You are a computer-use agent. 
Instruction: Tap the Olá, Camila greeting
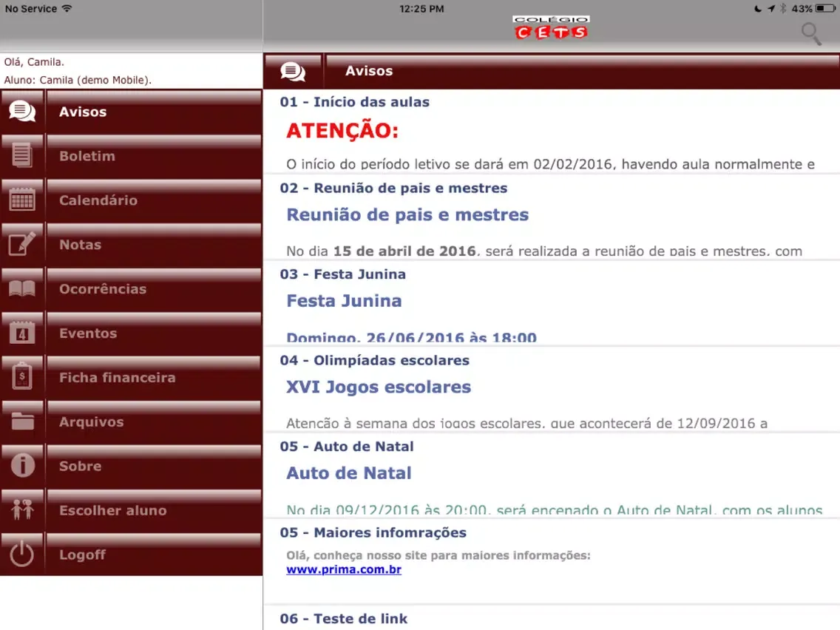[34, 62]
